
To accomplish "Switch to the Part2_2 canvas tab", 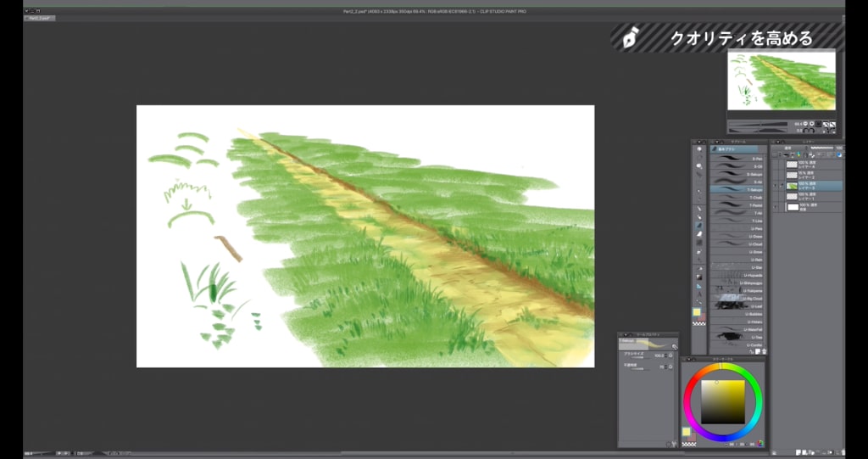I will (41, 17).
